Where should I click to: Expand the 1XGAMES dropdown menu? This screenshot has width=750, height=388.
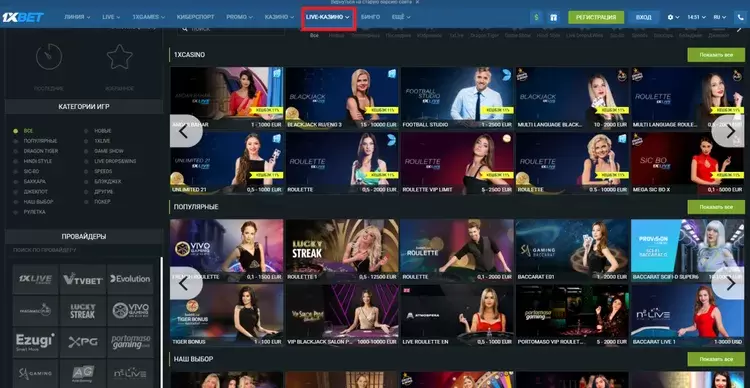coord(149,17)
